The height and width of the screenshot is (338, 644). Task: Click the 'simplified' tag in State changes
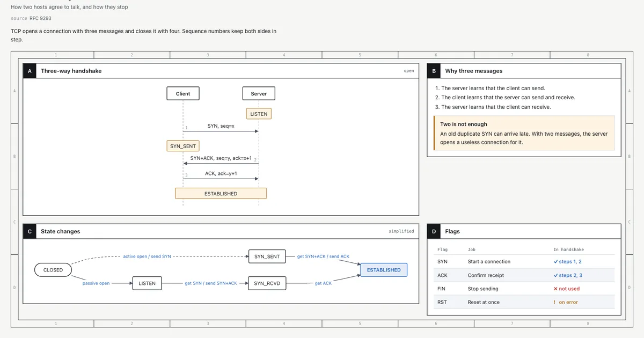click(x=401, y=231)
